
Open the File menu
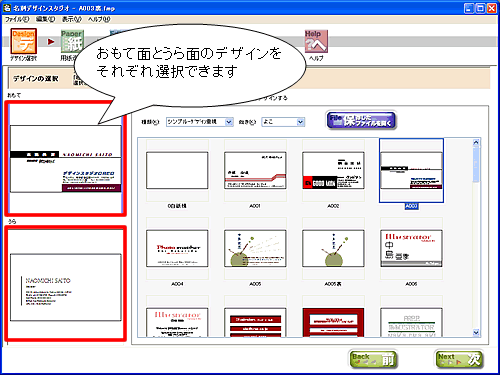tap(17, 19)
